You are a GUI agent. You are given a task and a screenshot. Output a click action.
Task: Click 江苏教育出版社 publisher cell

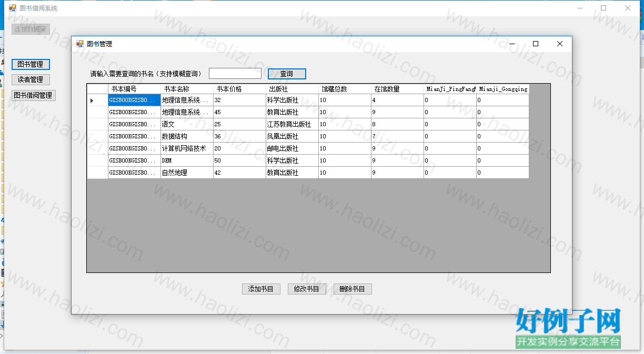[x=292, y=124]
